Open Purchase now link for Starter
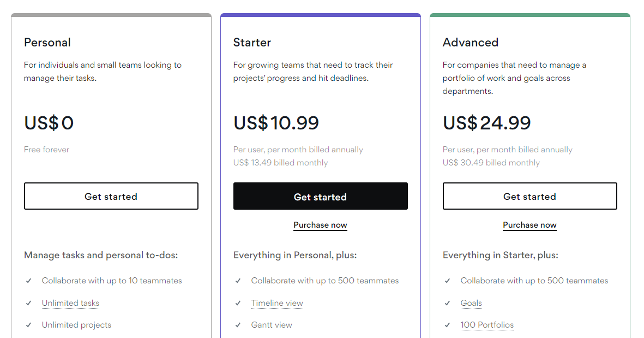 click(x=320, y=225)
